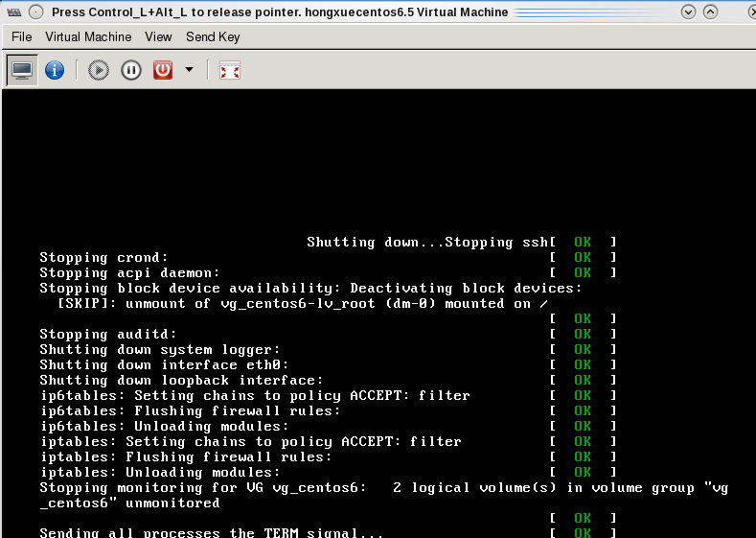
Task: Click the 'Stopping crond' console line
Action: (x=103, y=257)
